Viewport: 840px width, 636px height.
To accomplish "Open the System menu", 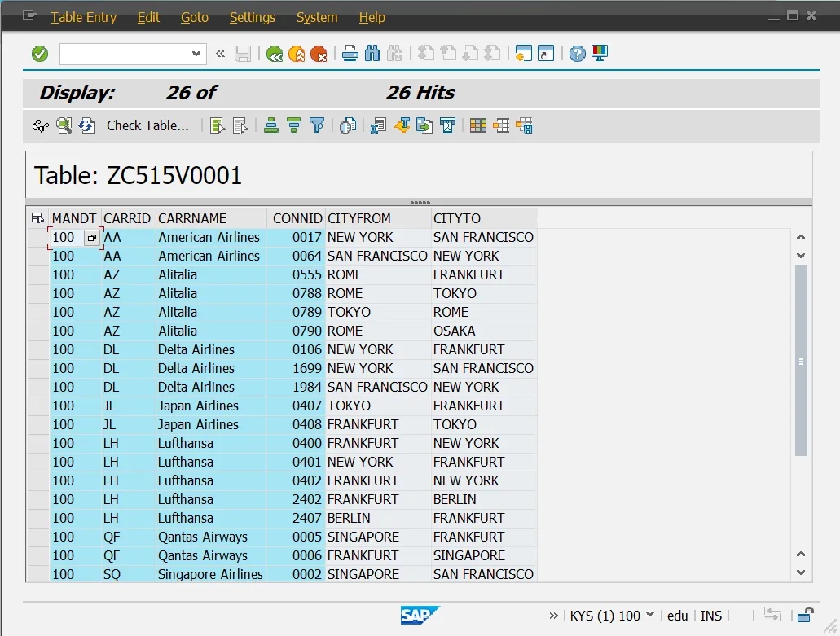I will tap(317, 17).
